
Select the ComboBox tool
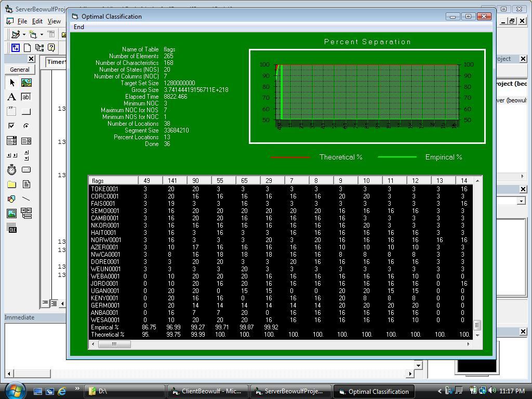12,140
